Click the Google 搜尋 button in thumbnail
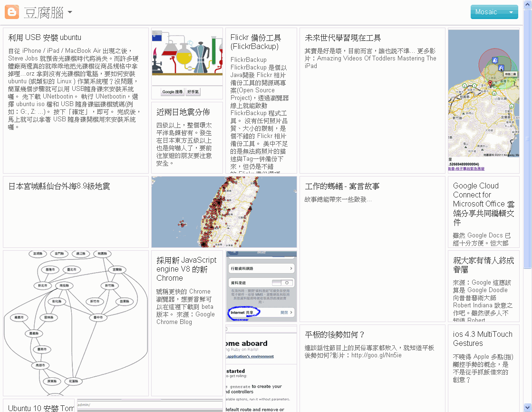Image resolution: width=532 pixels, height=412 pixels. (173, 92)
